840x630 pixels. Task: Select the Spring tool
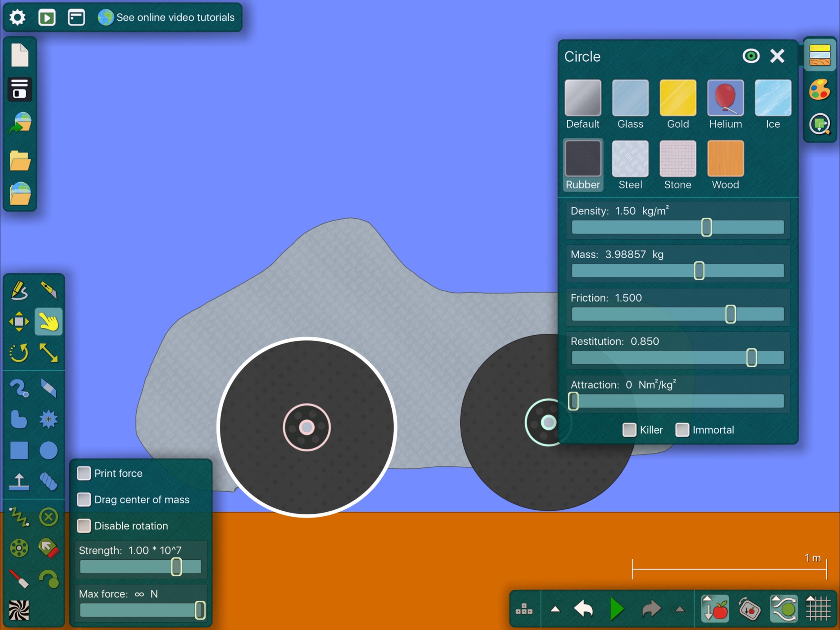pos(19,517)
